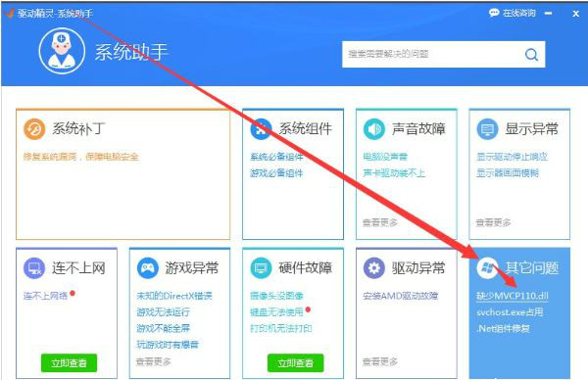This screenshot has width=588, height=380.
Task: Click 查看更多 in 声音故障 card
Action: pos(380,222)
